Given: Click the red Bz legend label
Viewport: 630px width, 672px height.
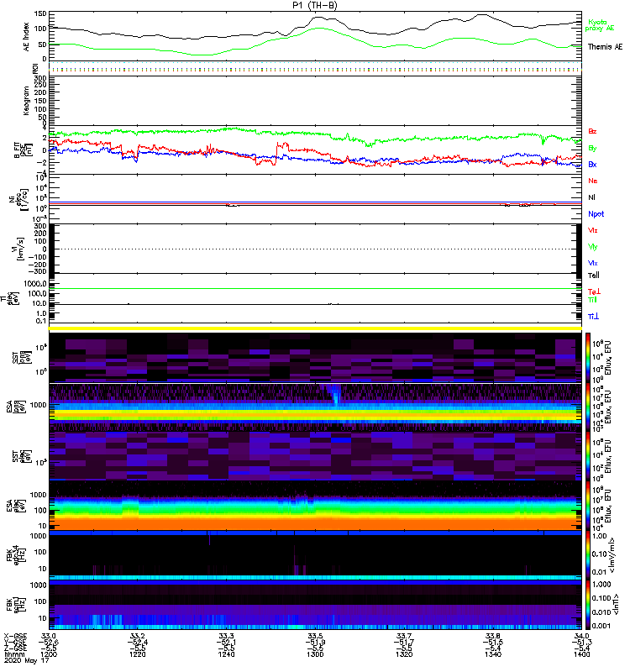Looking at the screenshot, I should coord(592,131).
